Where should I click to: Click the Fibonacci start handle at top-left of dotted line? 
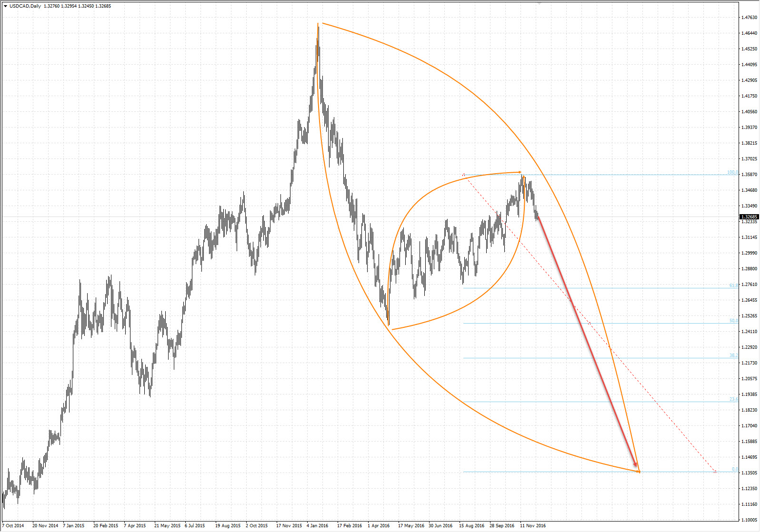point(464,175)
